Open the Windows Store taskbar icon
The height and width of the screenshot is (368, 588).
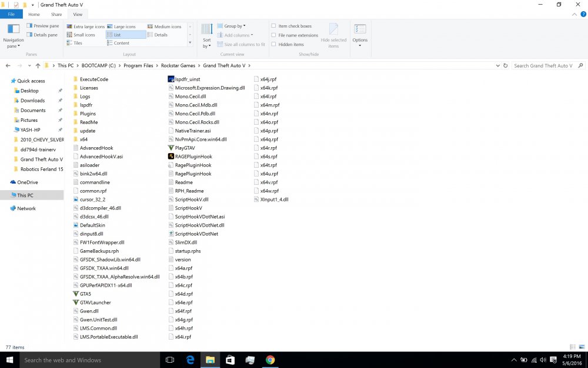coord(230,360)
